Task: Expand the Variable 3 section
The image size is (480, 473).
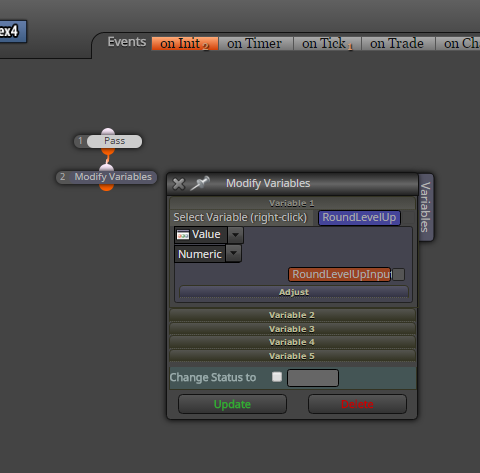Action: point(292,329)
